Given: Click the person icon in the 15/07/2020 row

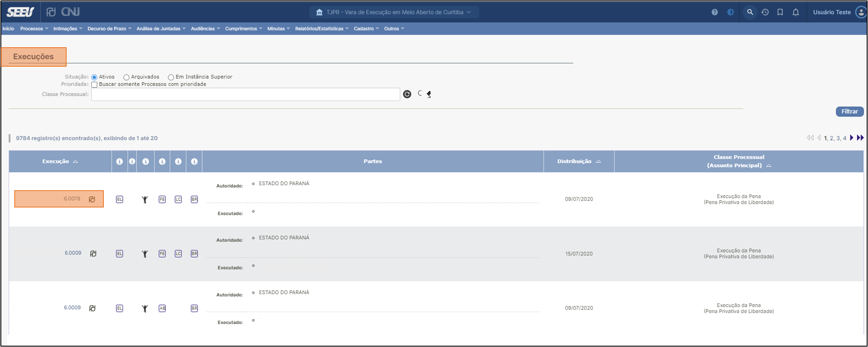Looking at the screenshot, I should pos(145,254).
